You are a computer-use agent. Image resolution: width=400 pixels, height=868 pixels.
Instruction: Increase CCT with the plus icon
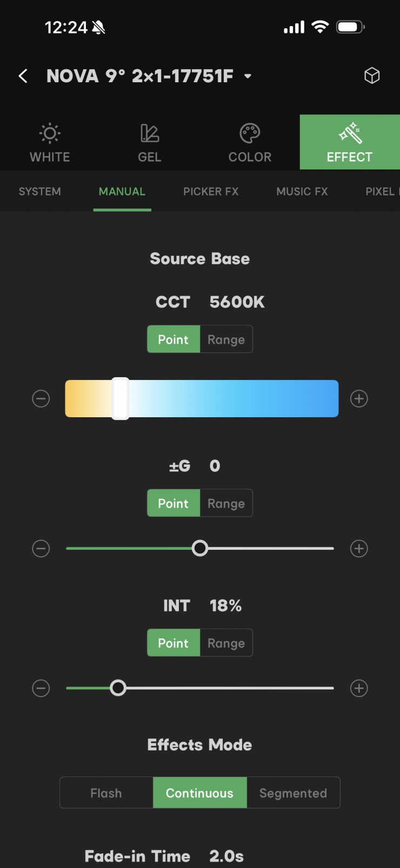coord(359,399)
